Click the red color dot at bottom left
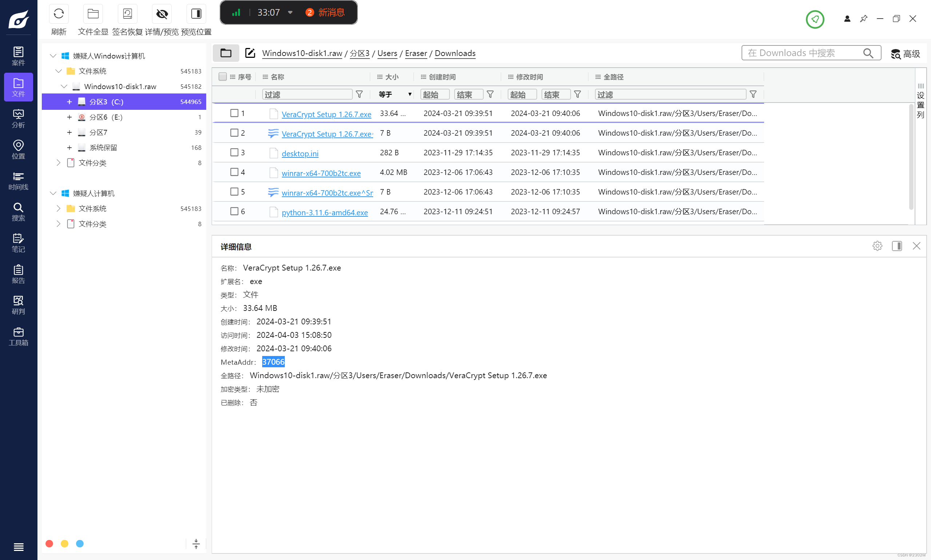The height and width of the screenshot is (560, 931). [x=49, y=543]
